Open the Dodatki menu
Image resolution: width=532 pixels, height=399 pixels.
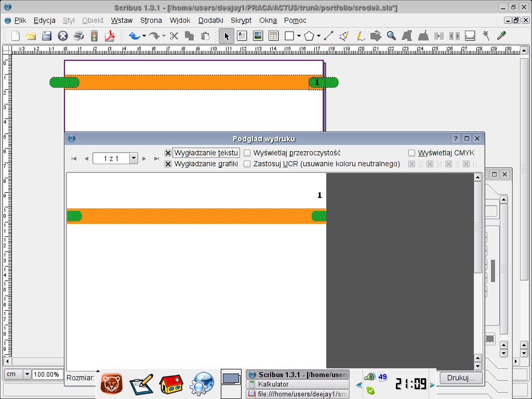[x=210, y=20]
